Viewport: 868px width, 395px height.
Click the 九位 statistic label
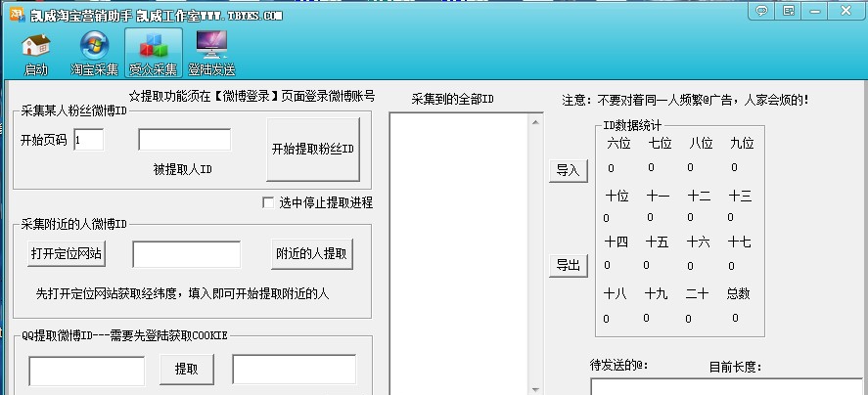(742, 144)
